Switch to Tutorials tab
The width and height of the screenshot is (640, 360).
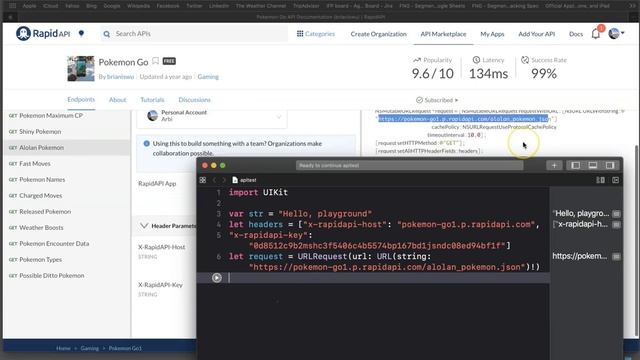click(x=152, y=100)
